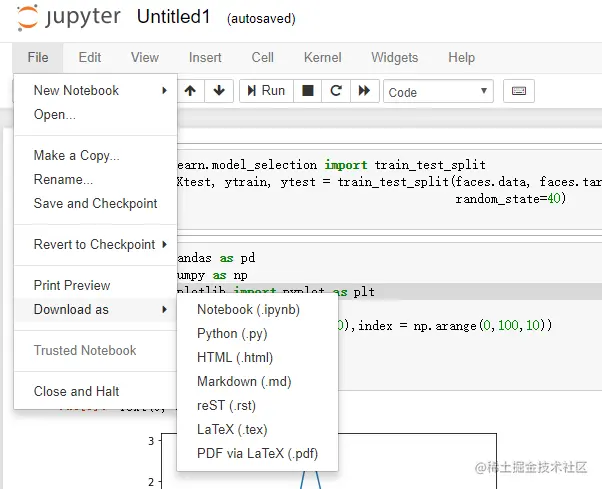The width and height of the screenshot is (602, 489).
Task: Click the 'as np' import line
Action: 212,275
